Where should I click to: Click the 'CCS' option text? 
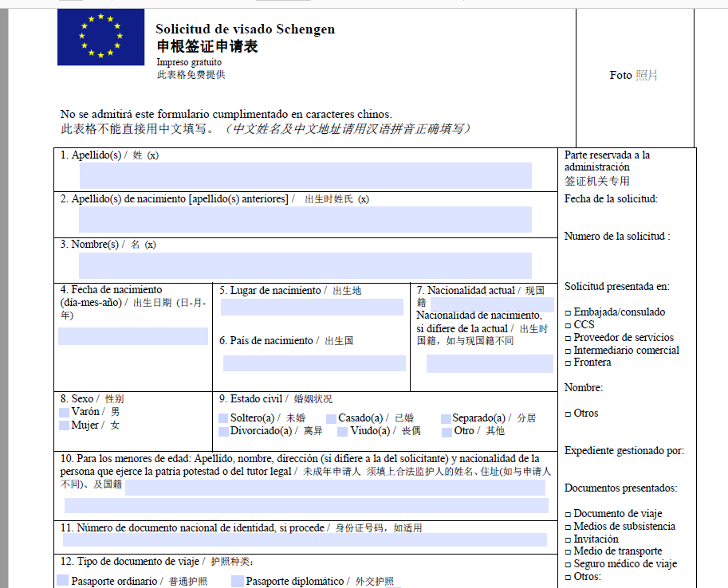(x=584, y=324)
